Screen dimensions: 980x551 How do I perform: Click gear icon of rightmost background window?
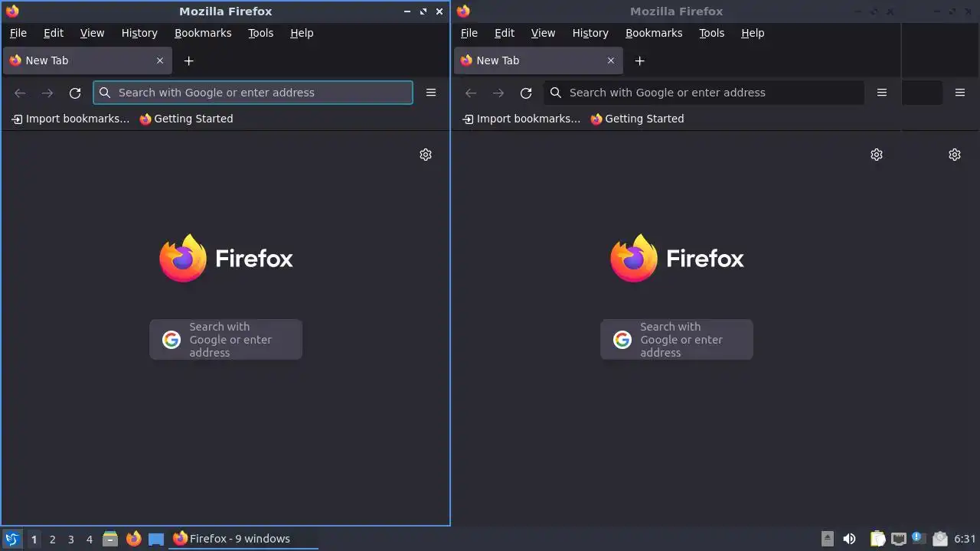pyautogui.click(x=955, y=155)
